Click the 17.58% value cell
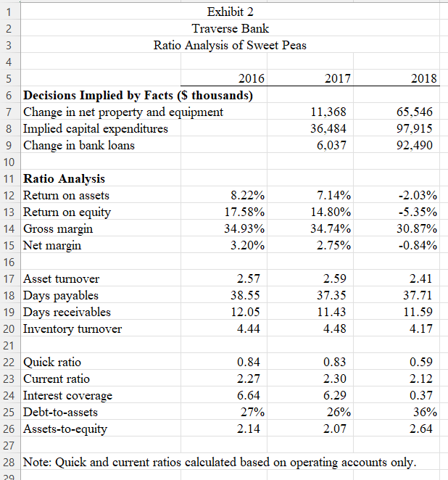The image size is (448, 480). click(224, 212)
